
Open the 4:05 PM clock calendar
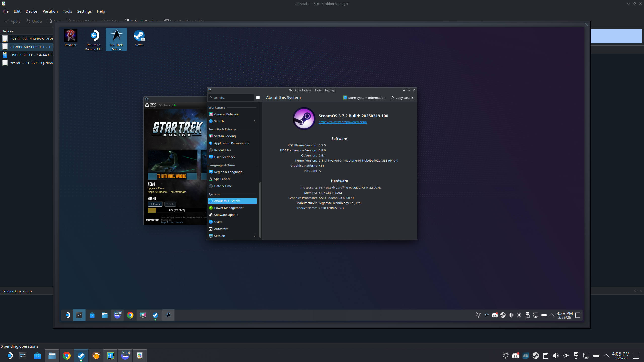click(x=621, y=356)
